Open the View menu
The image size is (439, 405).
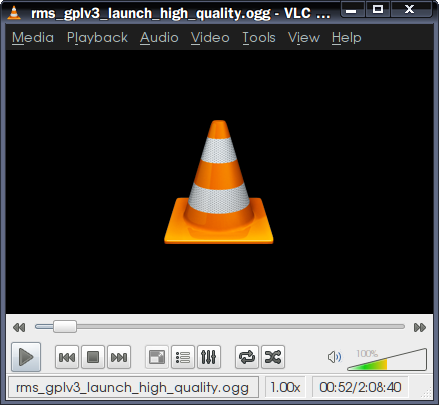point(304,38)
